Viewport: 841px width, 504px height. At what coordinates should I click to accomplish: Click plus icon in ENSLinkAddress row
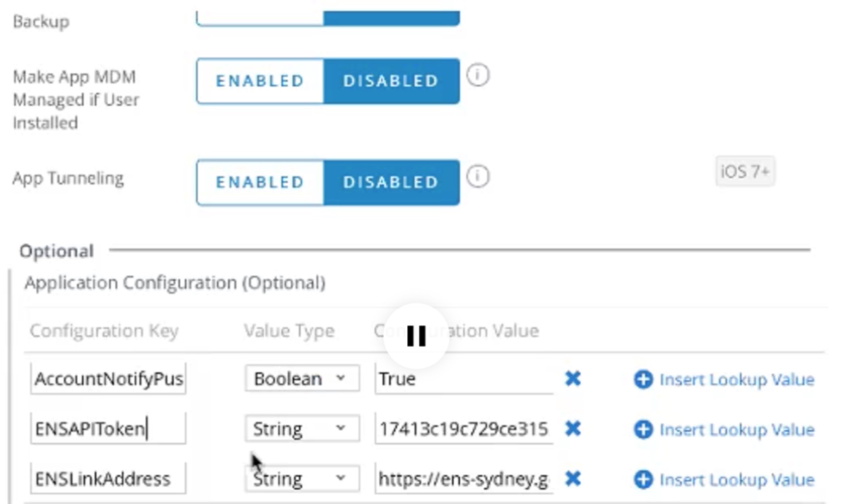point(643,480)
